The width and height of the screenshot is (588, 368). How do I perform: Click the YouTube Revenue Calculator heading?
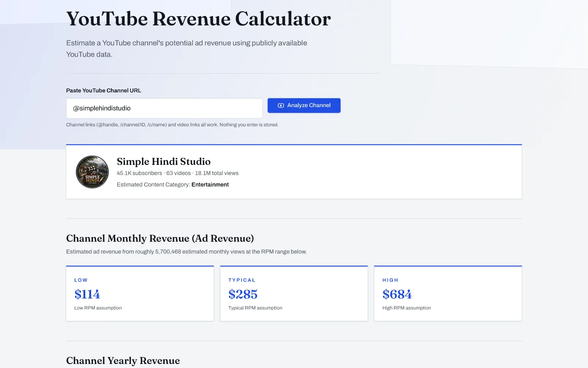[198, 19]
